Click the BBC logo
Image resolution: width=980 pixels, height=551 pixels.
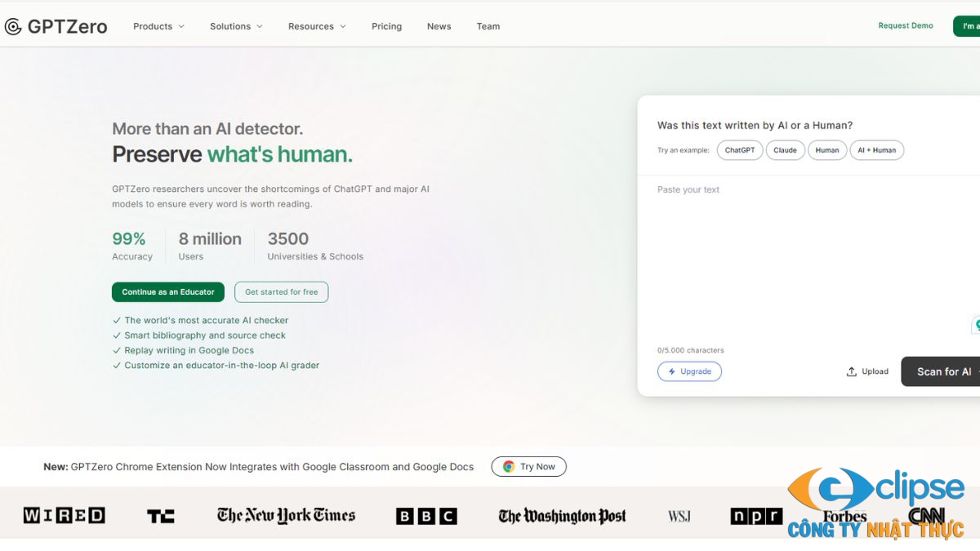pos(426,516)
